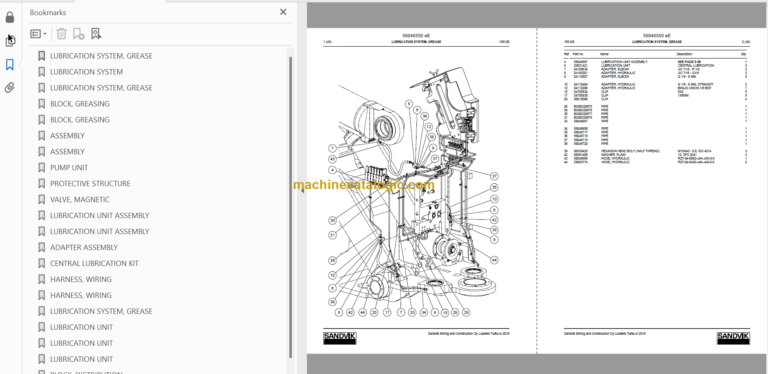This screenshot has height=374, width=768.
Task: Toggle the Bookmarks panel icon in sidebar
Action: pos(10,64)
